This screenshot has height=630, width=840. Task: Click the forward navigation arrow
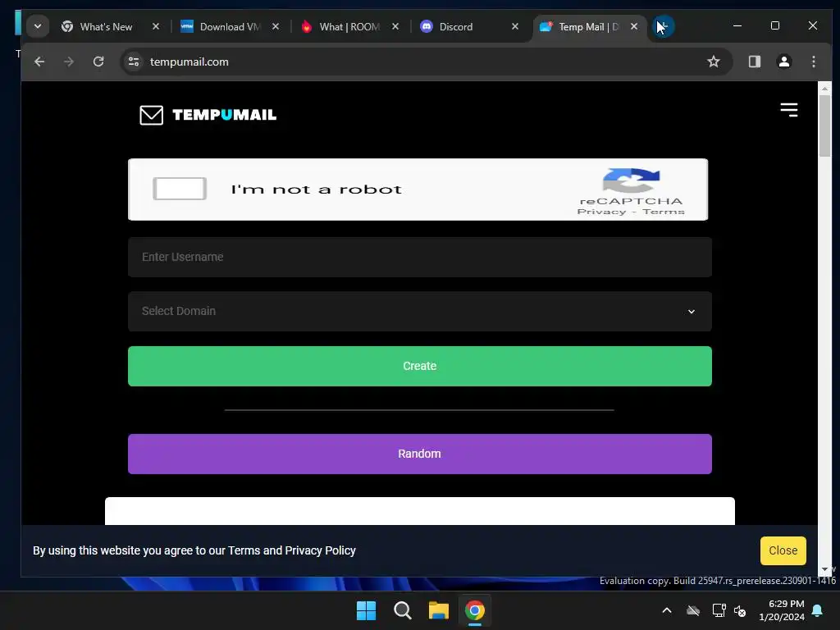click(69, 62)
